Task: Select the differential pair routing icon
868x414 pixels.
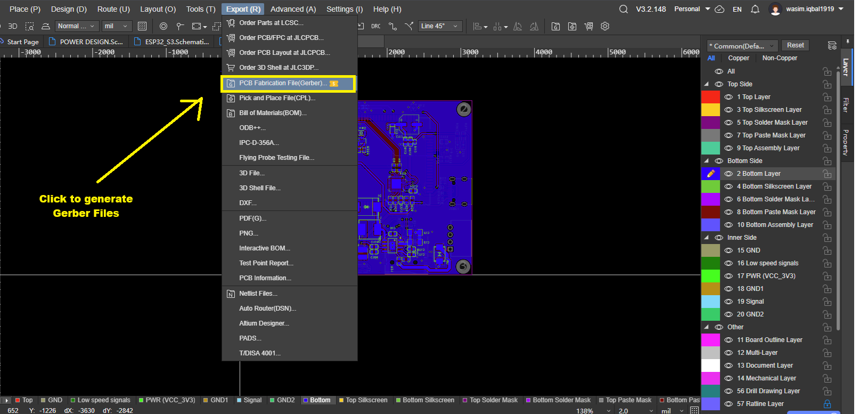Action: click(x=409, y=26)
